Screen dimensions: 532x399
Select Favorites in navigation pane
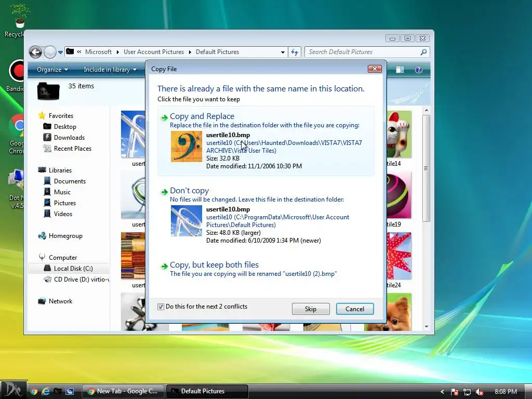[61, 116]
